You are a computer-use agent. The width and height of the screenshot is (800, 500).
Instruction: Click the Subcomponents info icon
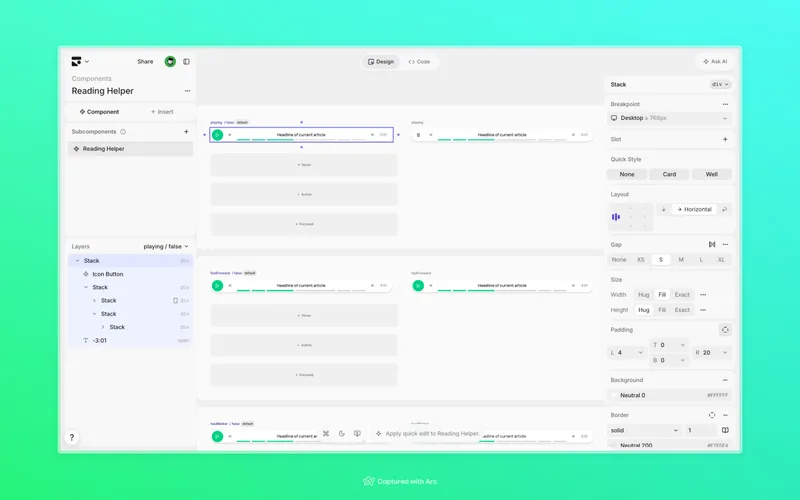pyautogui.click(x=123, y=132)
